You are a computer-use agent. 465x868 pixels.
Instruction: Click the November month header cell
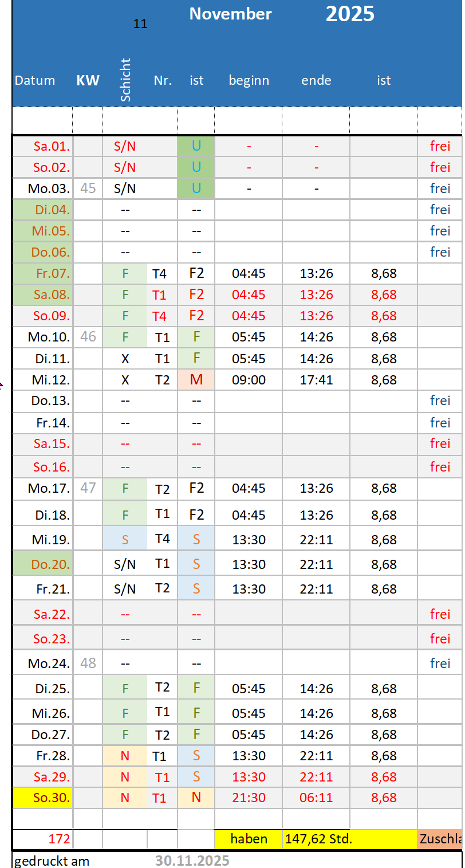point(230,14)
